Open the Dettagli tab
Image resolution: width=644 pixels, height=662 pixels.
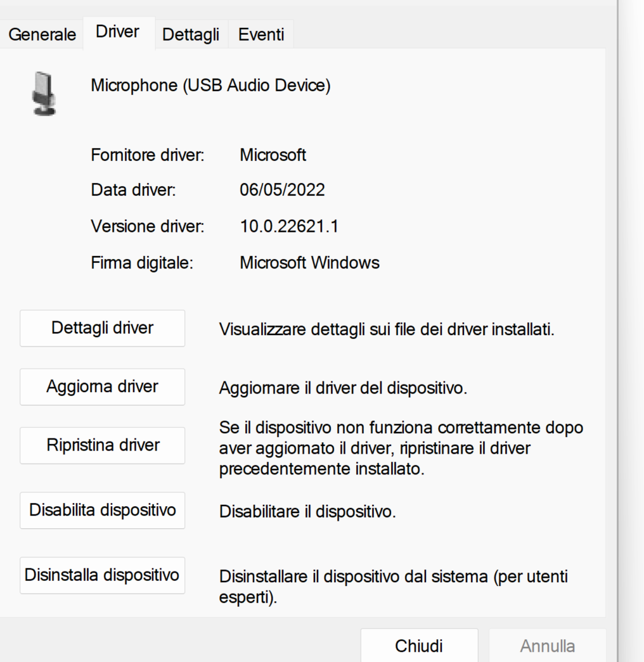click(191, 35)
